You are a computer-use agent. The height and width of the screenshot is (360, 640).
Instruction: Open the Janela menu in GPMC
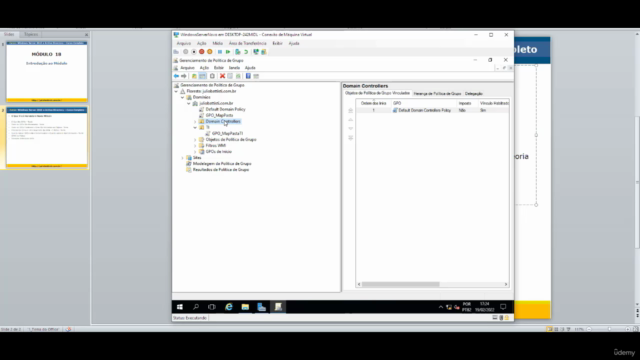(234, 68)
